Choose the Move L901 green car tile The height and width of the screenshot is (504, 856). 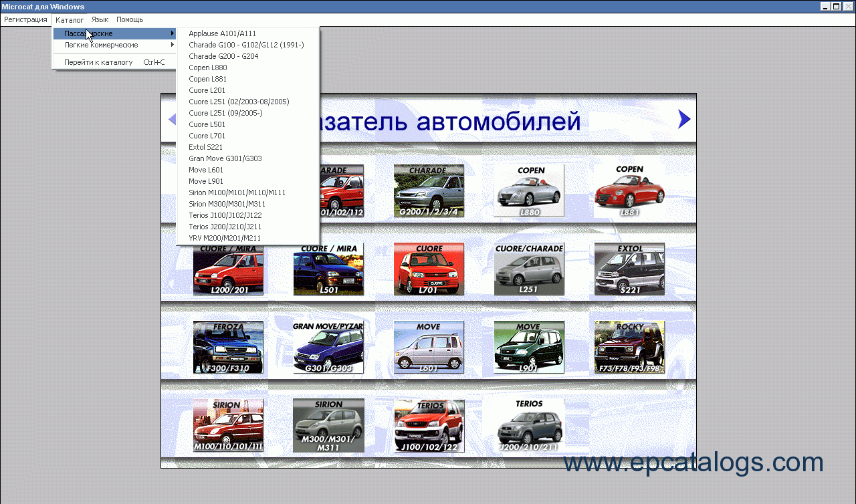(x=529, y=348)
